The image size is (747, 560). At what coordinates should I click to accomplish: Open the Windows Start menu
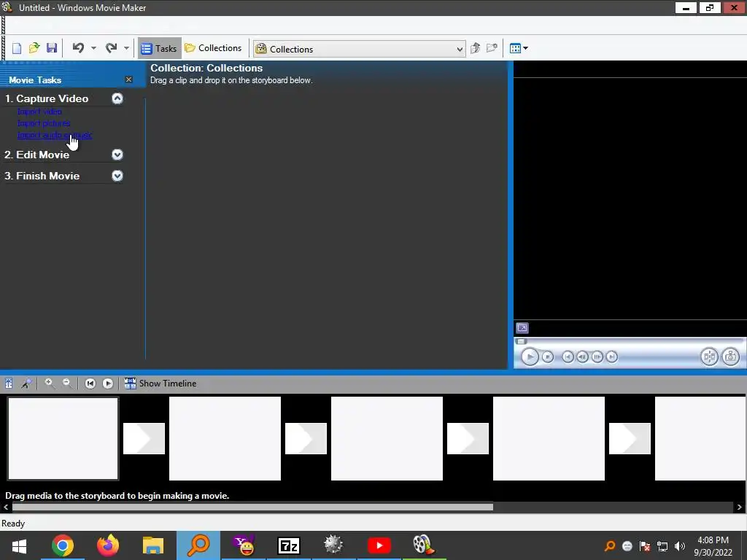click(19, 545)
